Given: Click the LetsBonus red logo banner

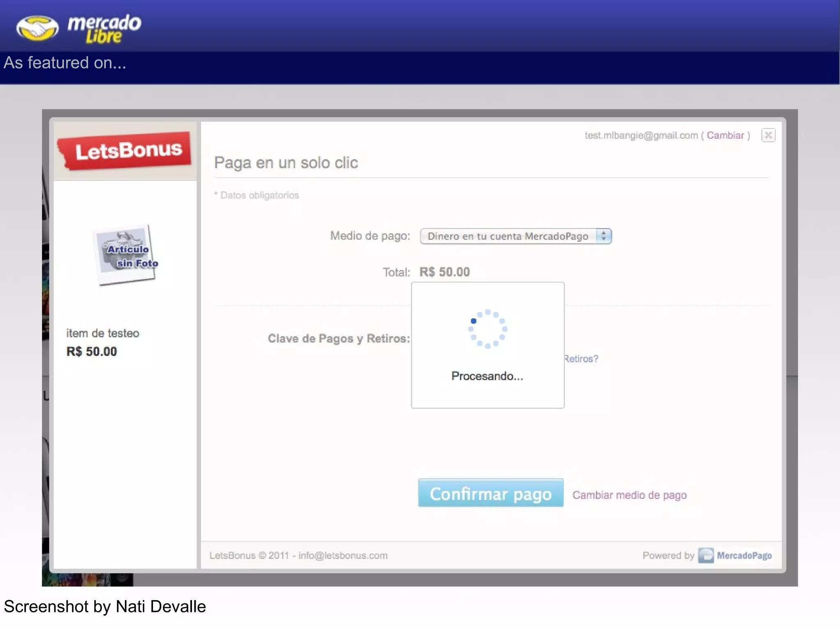Looking at the screenshot, I should (x=125, y=151).
